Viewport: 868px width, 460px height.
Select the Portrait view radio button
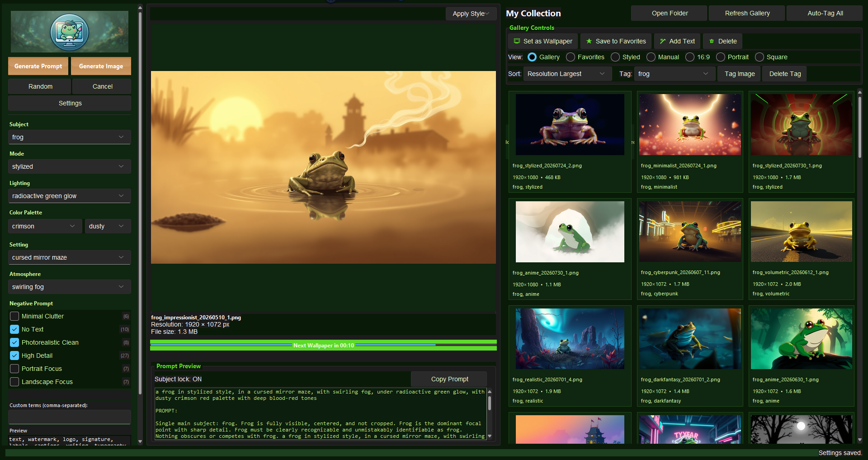[x=721, y=57]
